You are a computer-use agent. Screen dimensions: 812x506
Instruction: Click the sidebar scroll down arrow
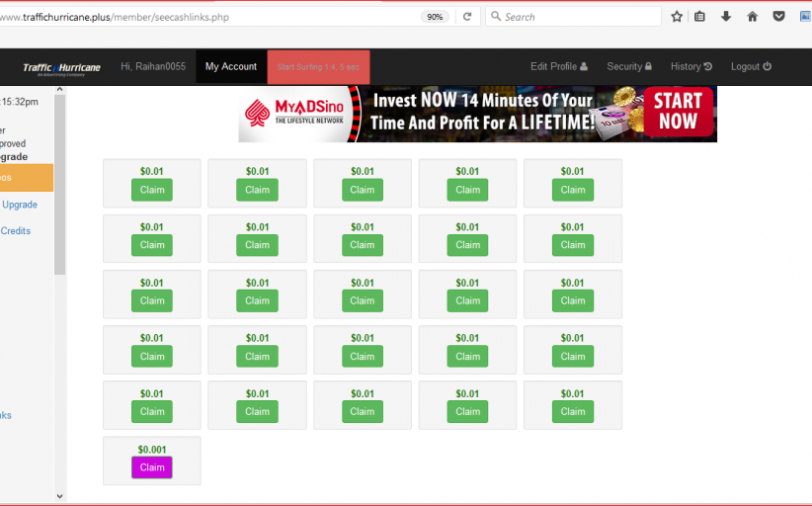(59, 495)
